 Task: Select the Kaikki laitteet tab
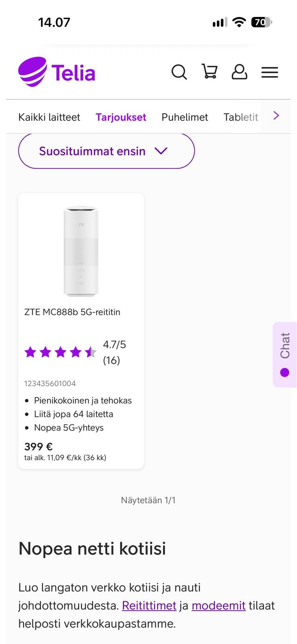[x=49, y=117]
